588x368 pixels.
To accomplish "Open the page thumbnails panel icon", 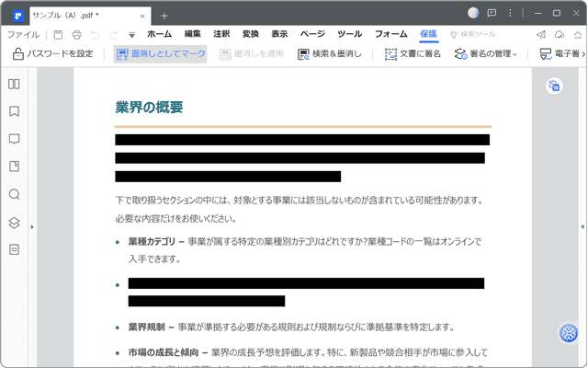I will click(x=15, y=84).
